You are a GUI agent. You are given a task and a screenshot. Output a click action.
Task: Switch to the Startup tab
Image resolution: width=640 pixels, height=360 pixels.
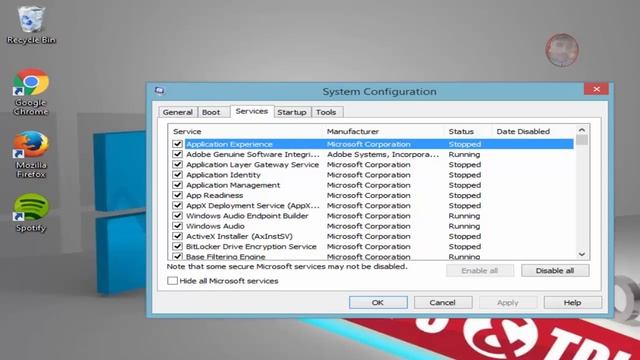click(291, 112)
